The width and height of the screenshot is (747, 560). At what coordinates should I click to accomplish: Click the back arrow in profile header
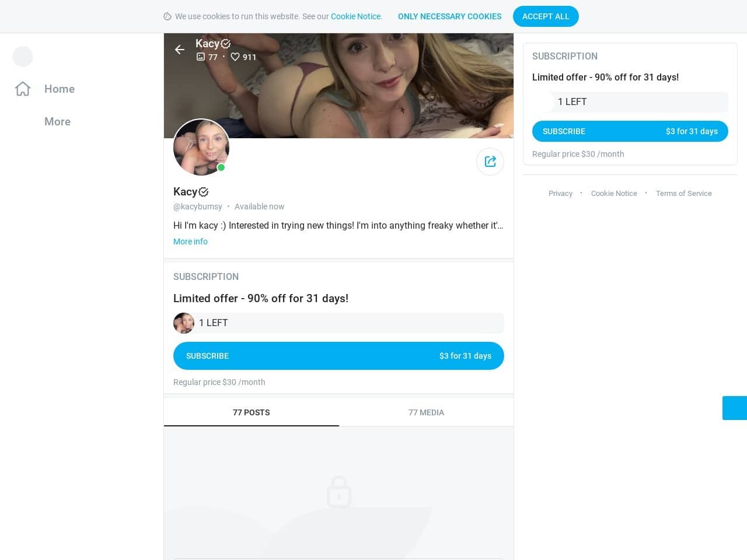click(x=180, y=50)
